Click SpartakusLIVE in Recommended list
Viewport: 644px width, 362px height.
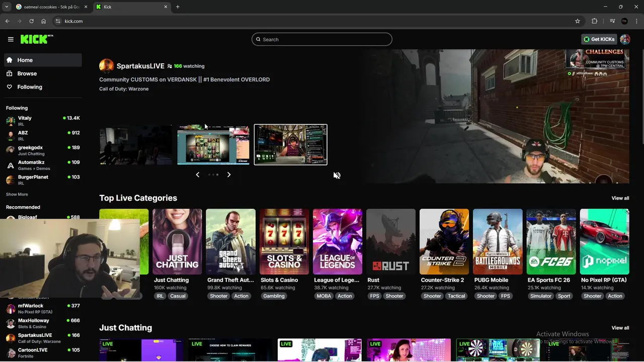43,338
